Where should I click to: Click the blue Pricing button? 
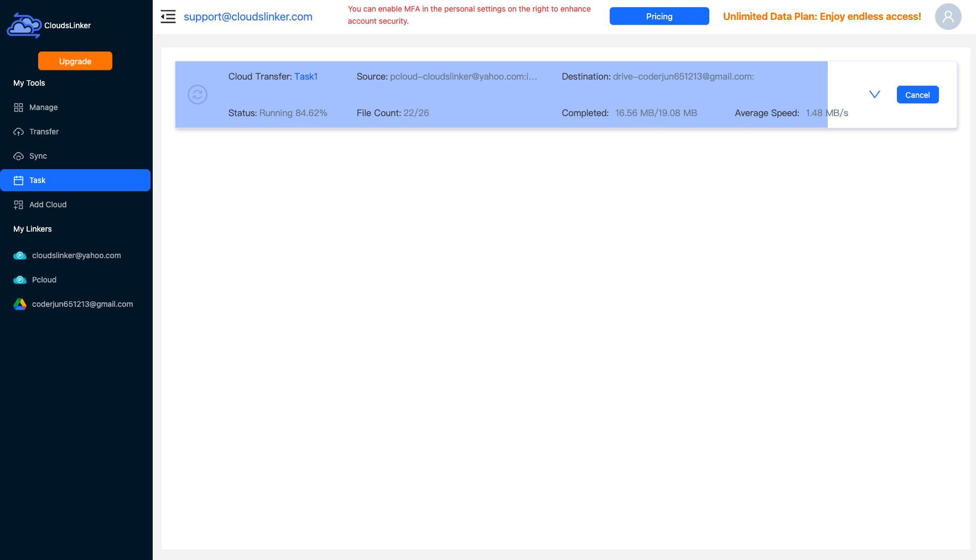coord(660,16)
